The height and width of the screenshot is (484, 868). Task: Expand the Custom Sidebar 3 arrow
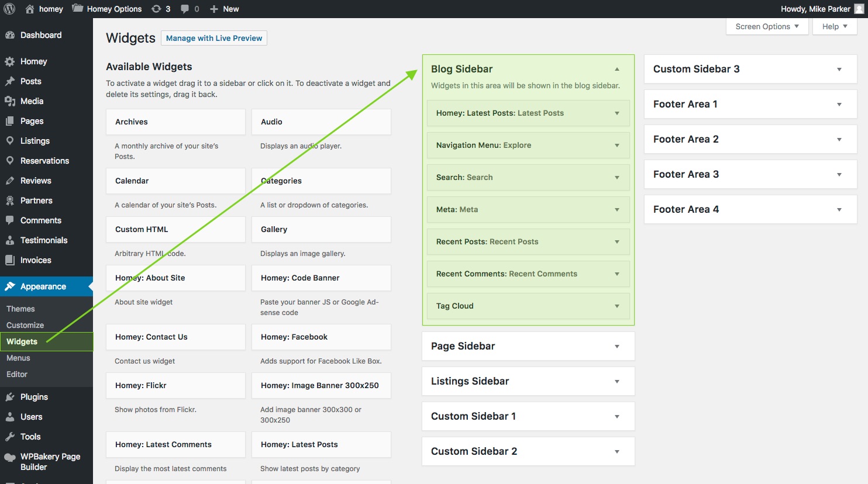point(839,70)
